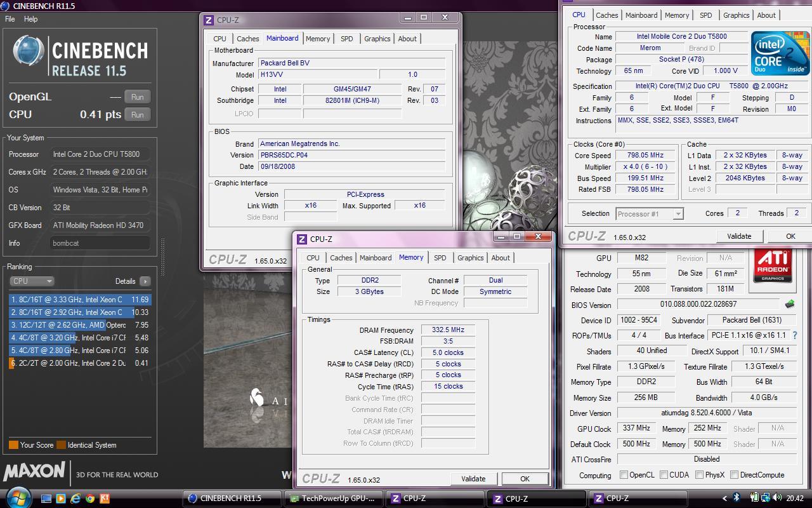Viewport: 812px width, 508px height.
Task: Enable the CUDA checkbox
Action: click(664, 474)
